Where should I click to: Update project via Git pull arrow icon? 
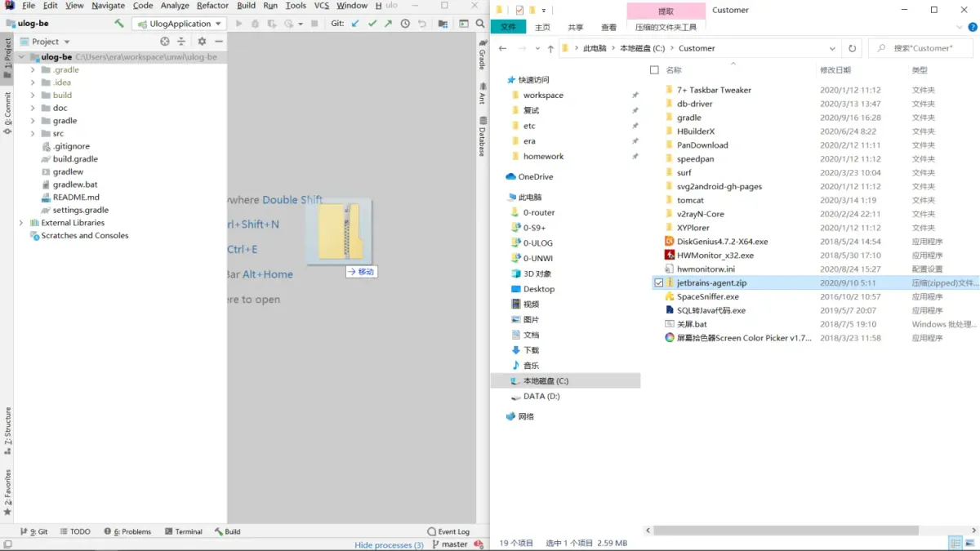(354, 24)
